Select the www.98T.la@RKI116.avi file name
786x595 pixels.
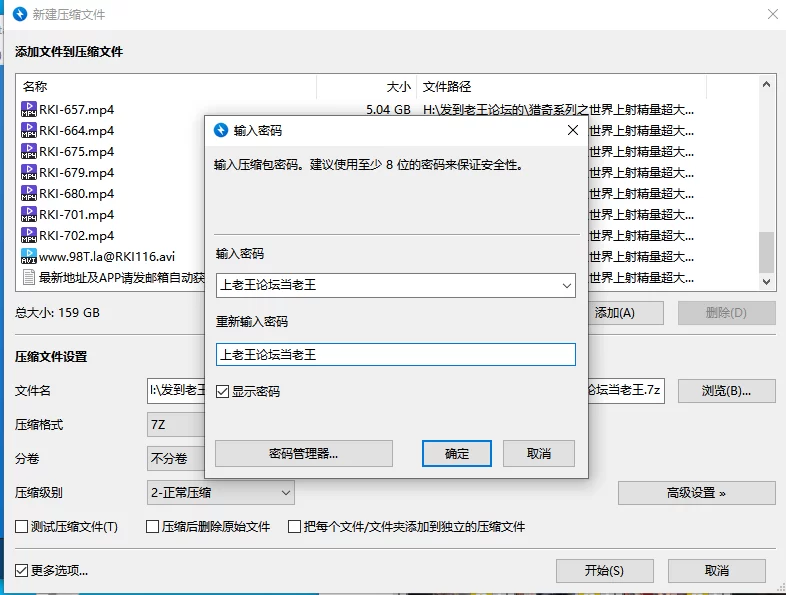(x=107, y=257)
